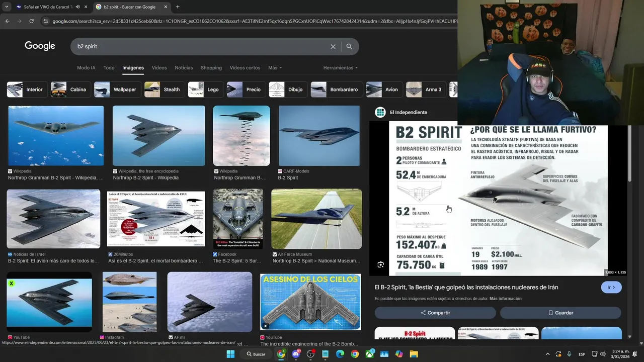
Task: Open Wikipedia B-2 over ocean thumbnail
Action: (56, 136)
